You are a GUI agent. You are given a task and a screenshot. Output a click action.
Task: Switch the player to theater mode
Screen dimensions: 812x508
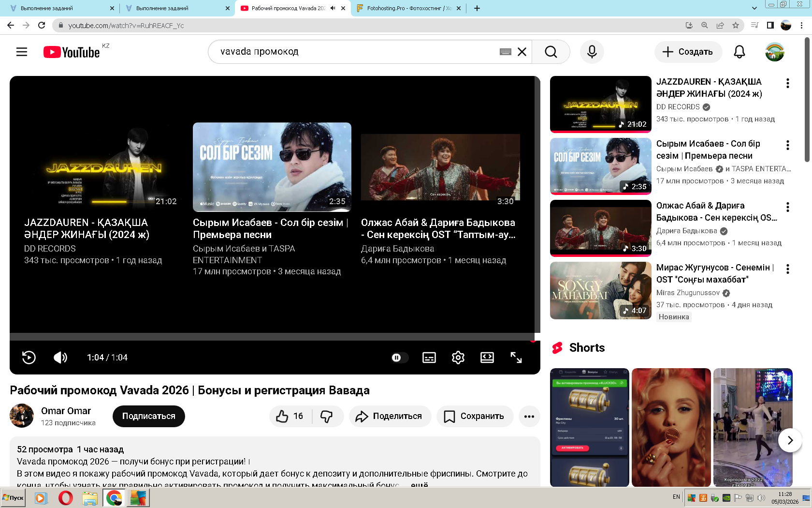coord(487,358)
